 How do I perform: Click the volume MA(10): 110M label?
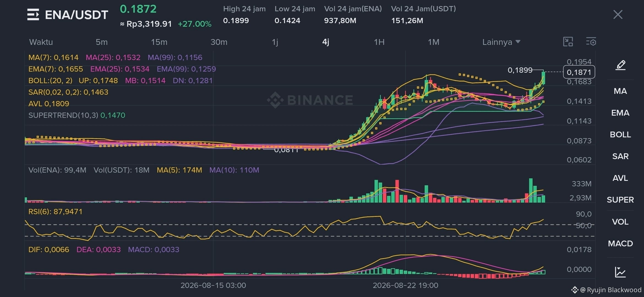click(x=234, y=170)
